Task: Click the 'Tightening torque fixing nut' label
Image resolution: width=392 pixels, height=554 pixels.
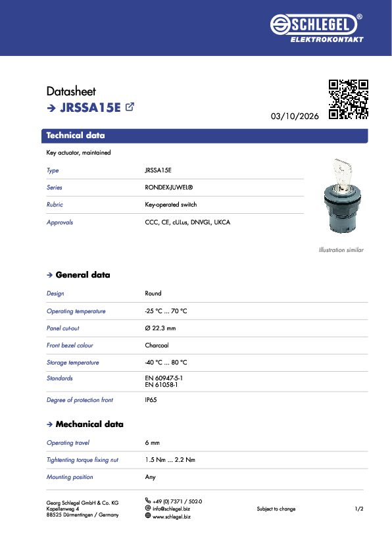Action: [82, 460]
